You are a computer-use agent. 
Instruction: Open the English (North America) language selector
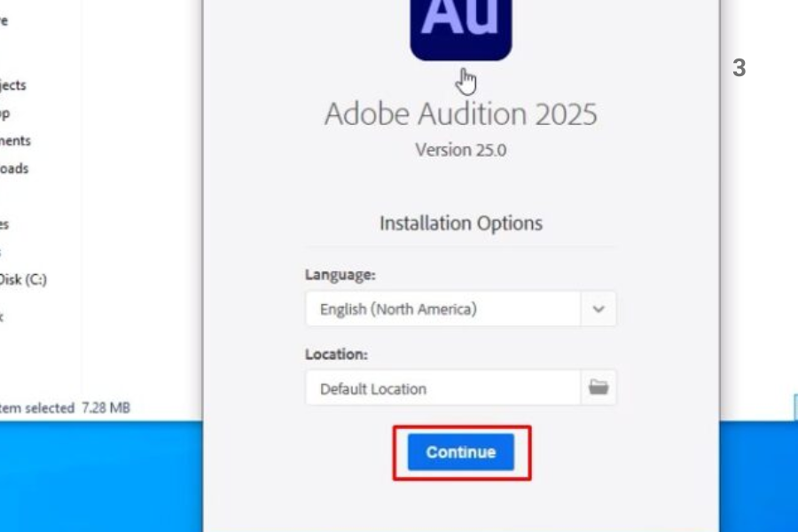443,309
